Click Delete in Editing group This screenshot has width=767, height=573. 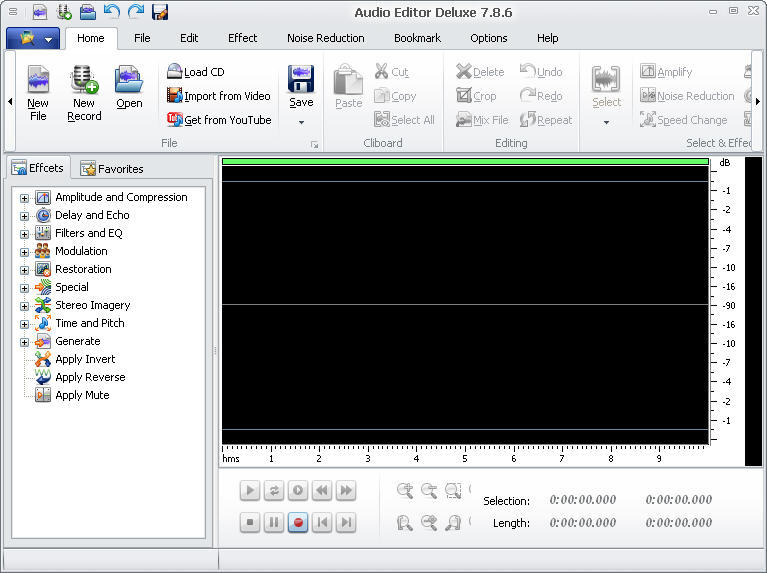click(x=480, y=72)
